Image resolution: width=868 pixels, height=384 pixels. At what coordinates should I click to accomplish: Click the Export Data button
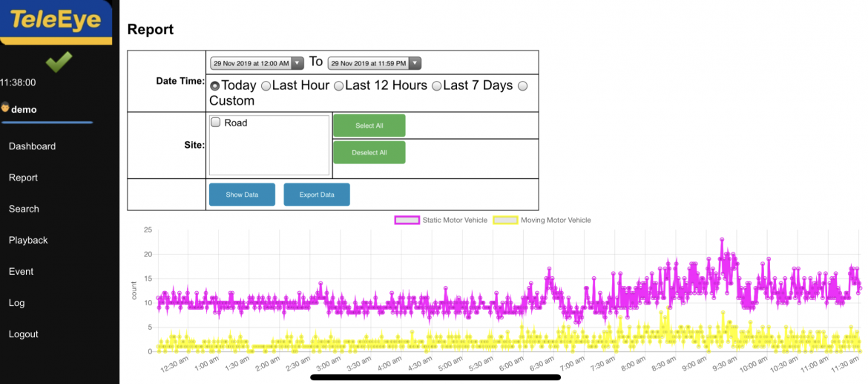pos(317,195)
